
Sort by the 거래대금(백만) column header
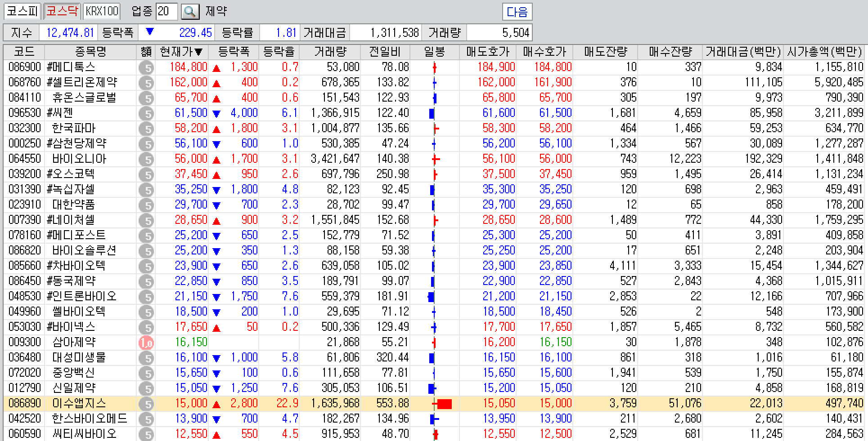(743, 52)
